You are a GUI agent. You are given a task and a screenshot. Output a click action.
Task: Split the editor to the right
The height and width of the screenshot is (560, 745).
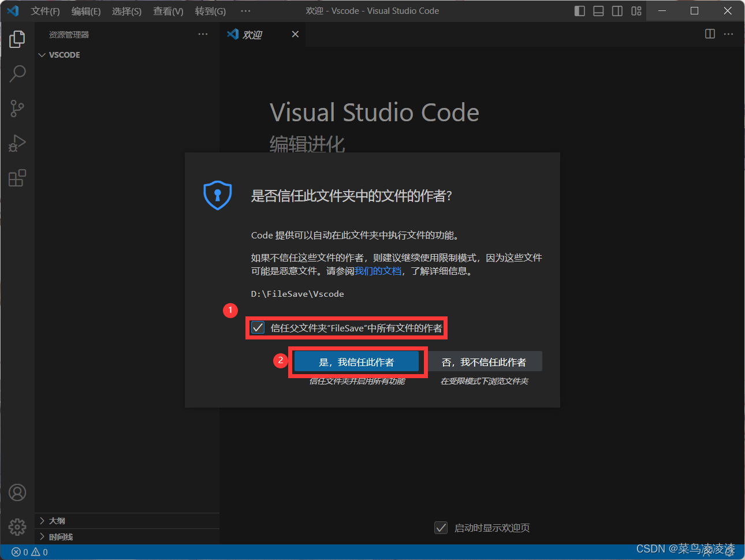(x=710, y=34)
